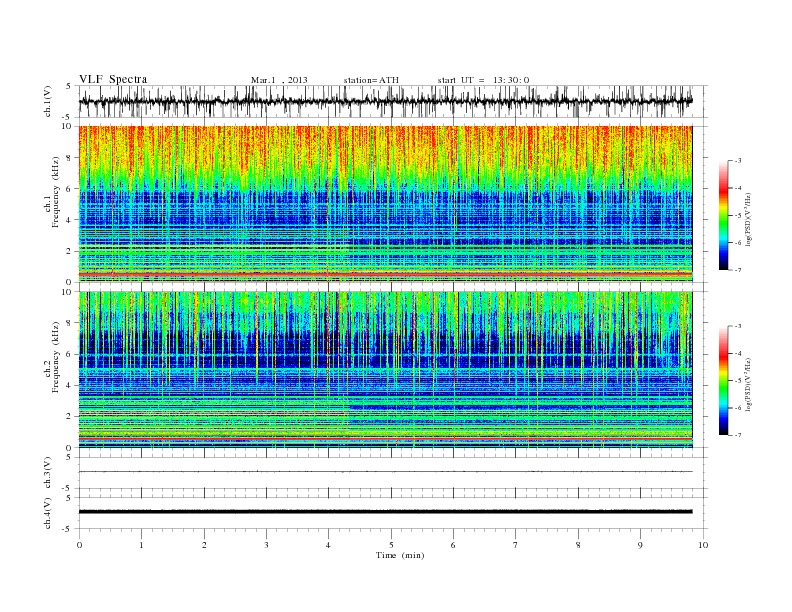Viewport: 792px width, 612px height.
Task: Click the time axis tick label "2"
Action: [204, 545]
